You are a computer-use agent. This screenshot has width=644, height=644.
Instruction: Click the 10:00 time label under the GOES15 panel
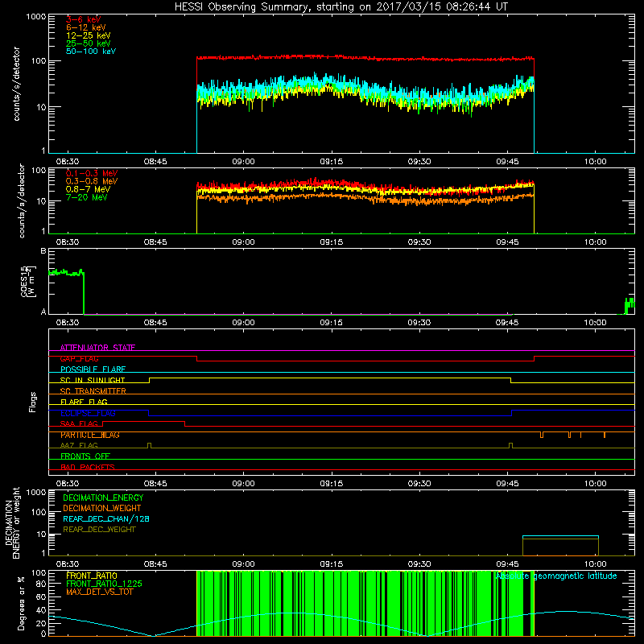595,323
